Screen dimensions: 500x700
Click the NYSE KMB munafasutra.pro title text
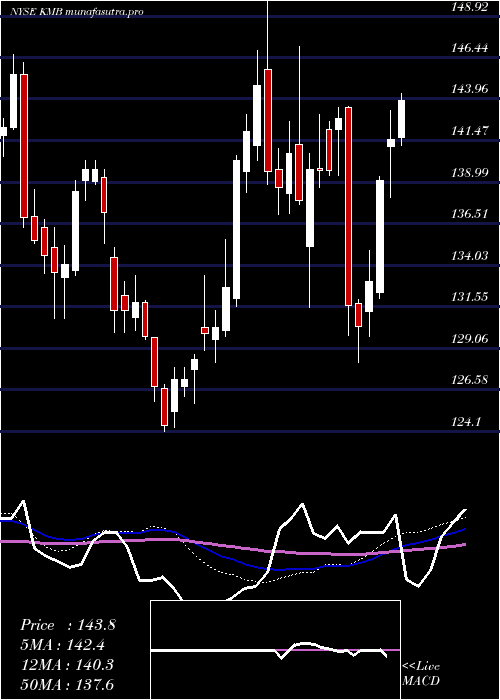click(76, 12)
